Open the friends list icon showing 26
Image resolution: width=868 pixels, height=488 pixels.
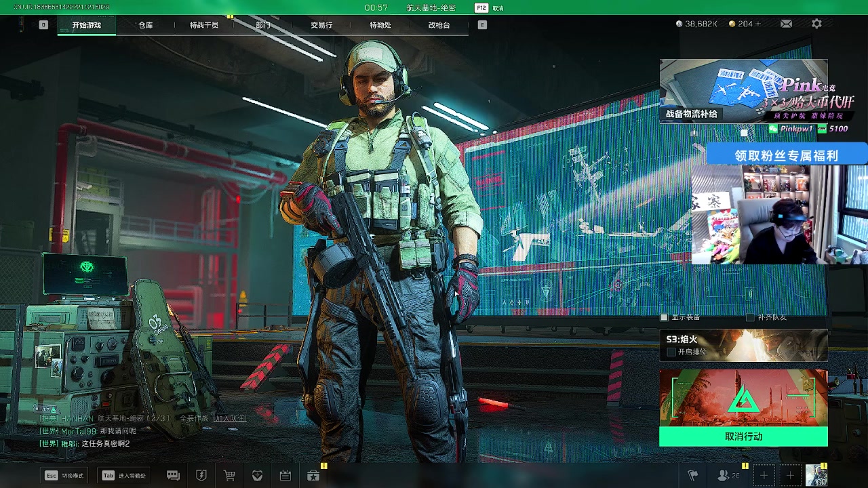[x=729, y=476]
